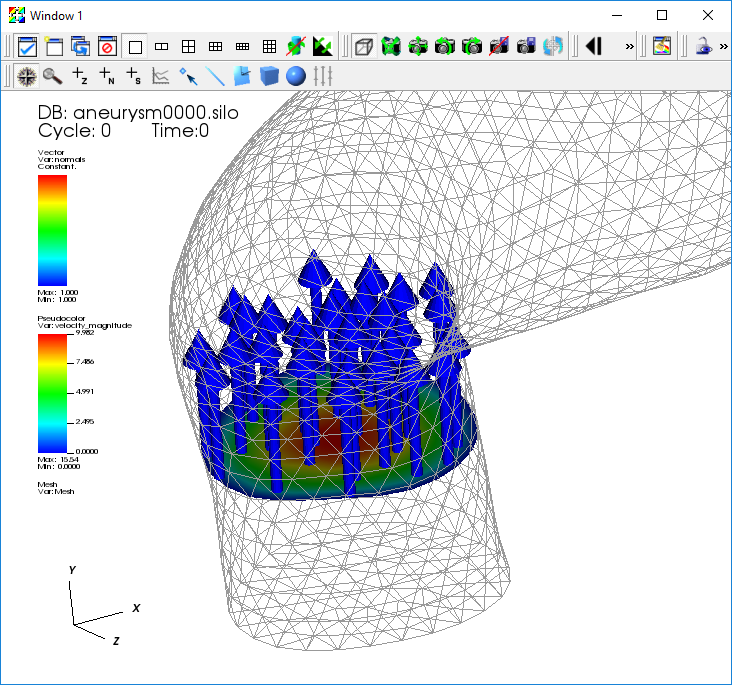The image size is (732, 685).
Task: Switch to 2x2 window layout
Action: [x=189, y=47]
